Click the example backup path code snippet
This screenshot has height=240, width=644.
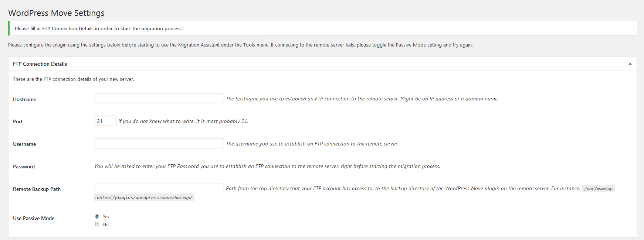tap(144, 198)
